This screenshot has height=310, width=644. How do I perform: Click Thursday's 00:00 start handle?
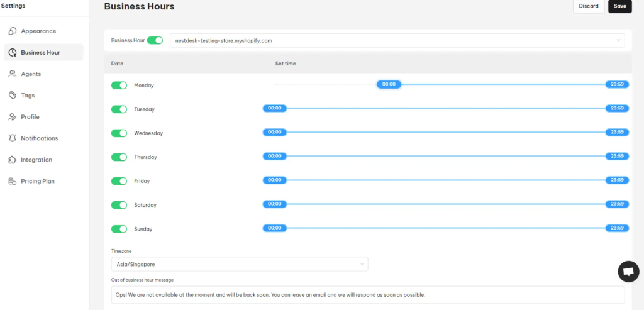(274, 156)
